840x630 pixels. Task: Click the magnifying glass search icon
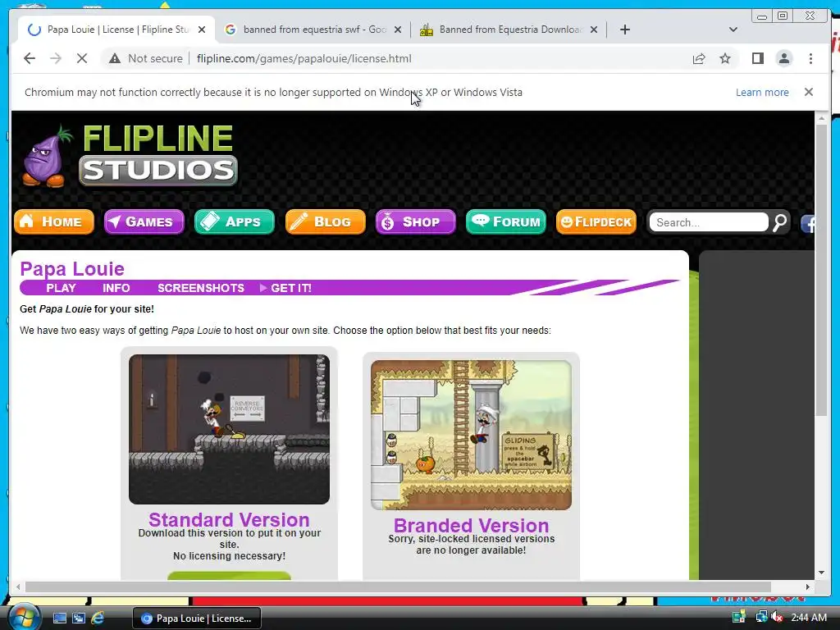point(779,222)
